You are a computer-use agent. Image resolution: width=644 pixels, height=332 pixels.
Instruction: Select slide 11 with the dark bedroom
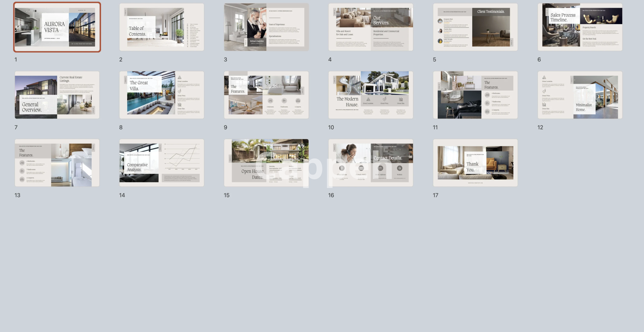475,95
